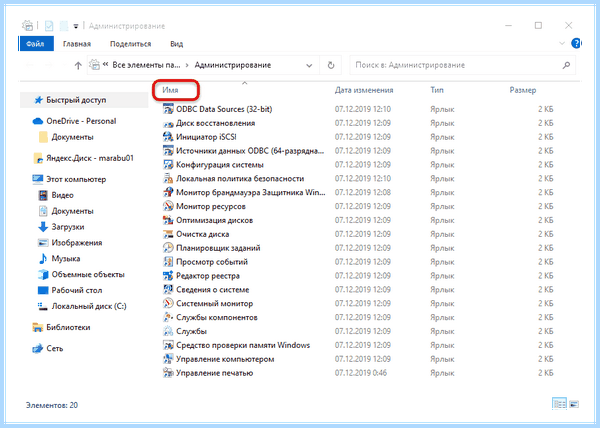Select Библиотеки in navigation pane
This screenshot has height=428, width=600.
pyautogui.click(x=68, y=327)
